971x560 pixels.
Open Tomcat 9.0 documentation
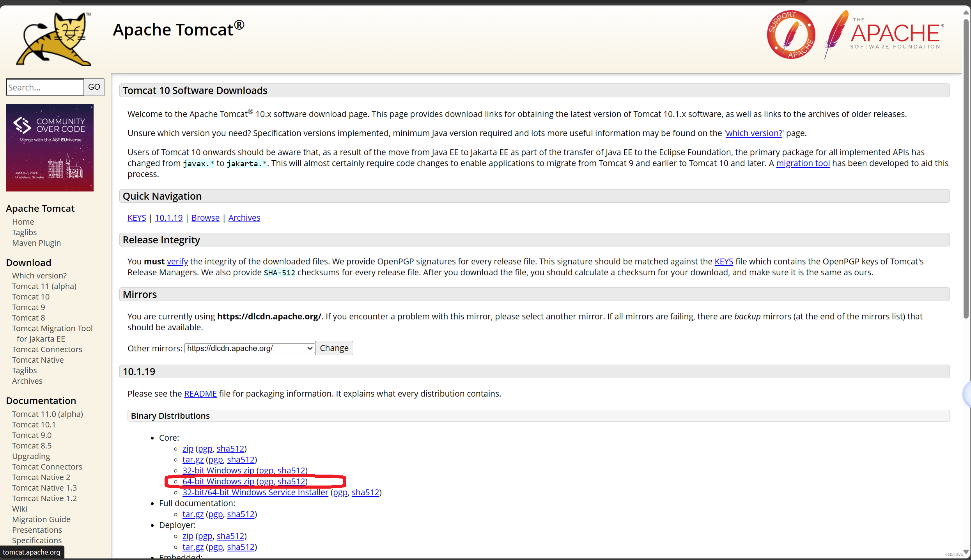[32, 435]
